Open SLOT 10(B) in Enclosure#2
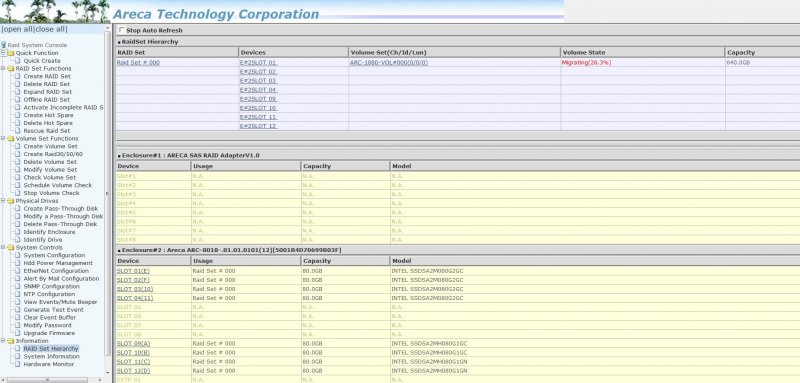This screenshot has width=800, height=383. pos(134,352)
